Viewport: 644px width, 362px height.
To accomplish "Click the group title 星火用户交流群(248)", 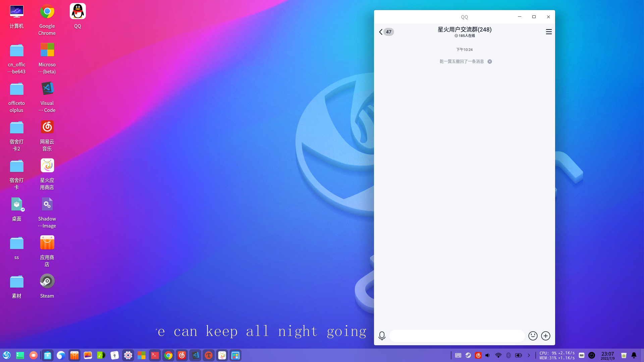I will click(464, 29).
